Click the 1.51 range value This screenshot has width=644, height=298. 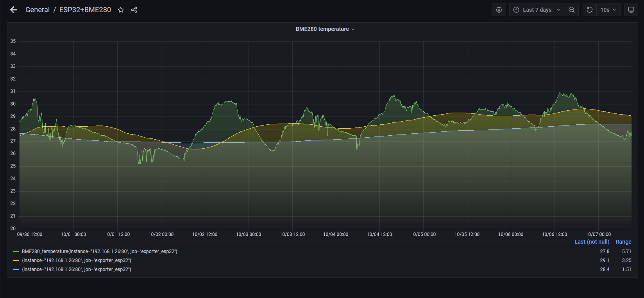[x=626, y=269]
